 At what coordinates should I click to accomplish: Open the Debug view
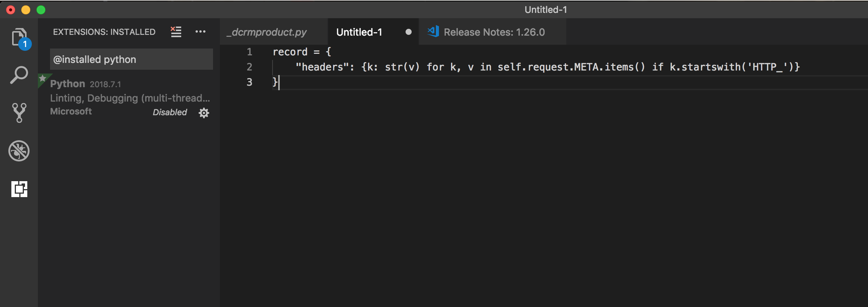(19, 150)
